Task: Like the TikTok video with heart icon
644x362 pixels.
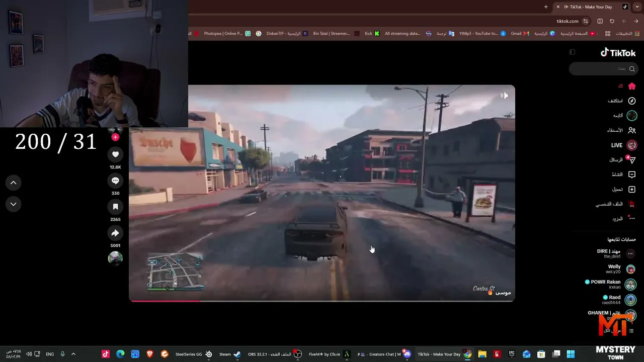Action: tap(115, 154)
